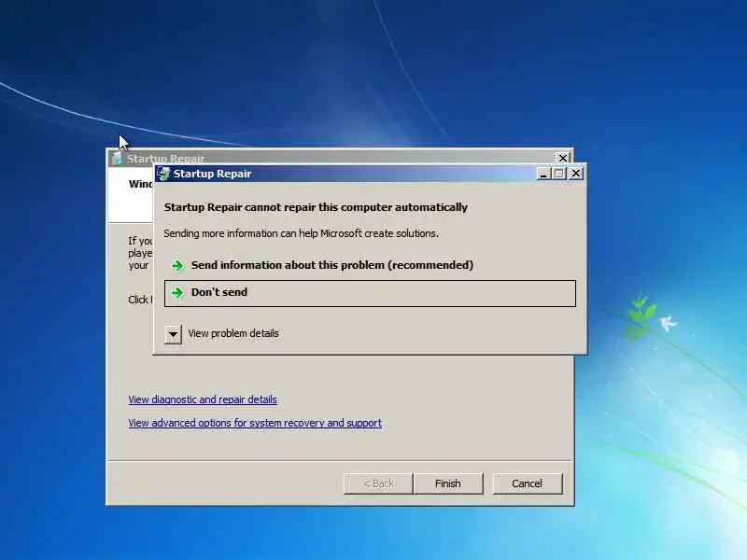Click front Startup Repair title bar icon

(x=163, y=174)
